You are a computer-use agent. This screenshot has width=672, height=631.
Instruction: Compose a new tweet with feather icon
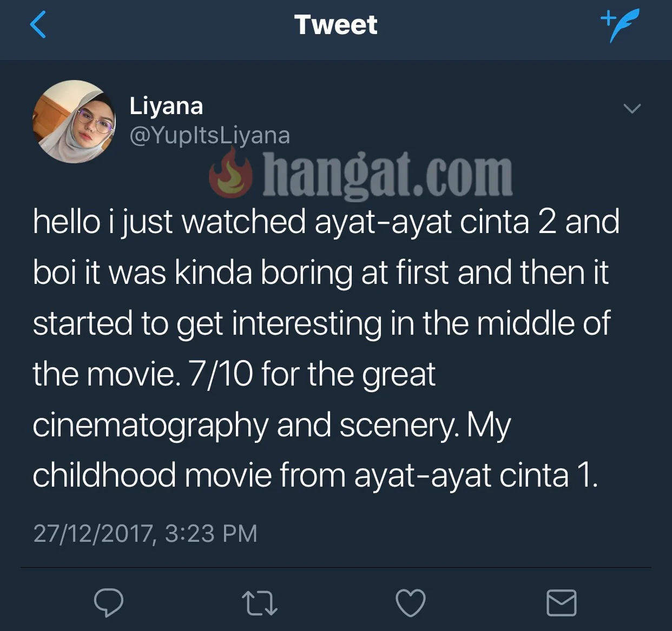click(x=620, y=25)
